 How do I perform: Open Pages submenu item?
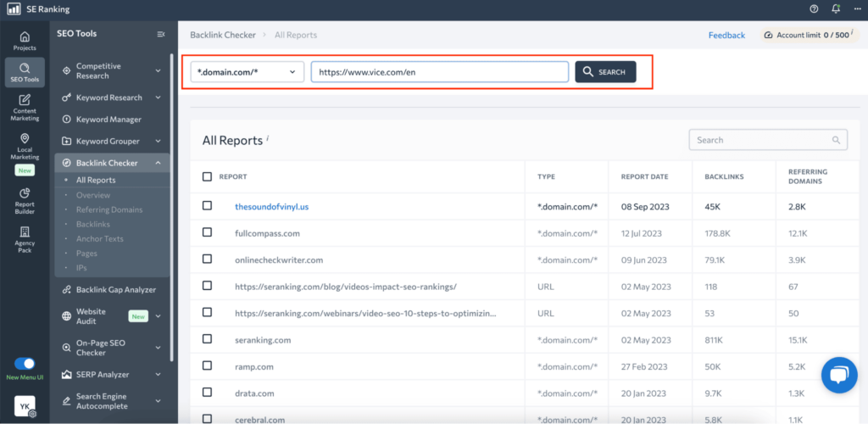pos(86,253)
